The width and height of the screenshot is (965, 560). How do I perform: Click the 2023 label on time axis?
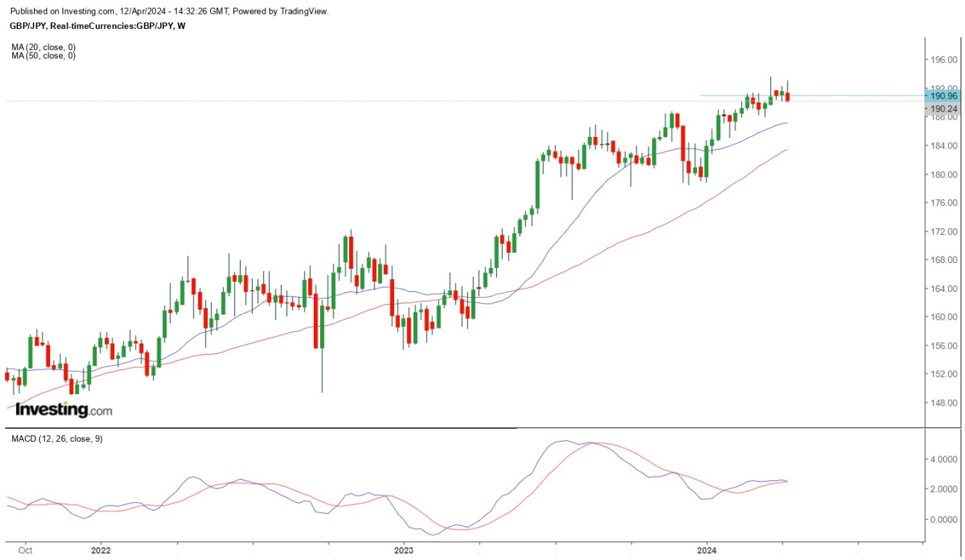(x=404, y=551)
